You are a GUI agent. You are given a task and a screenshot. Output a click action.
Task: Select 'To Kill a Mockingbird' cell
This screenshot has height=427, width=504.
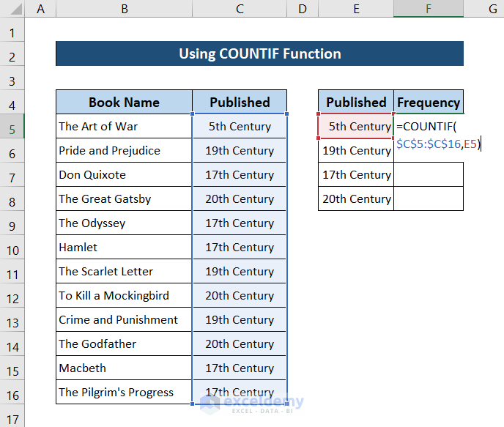(x=125, y=295)
